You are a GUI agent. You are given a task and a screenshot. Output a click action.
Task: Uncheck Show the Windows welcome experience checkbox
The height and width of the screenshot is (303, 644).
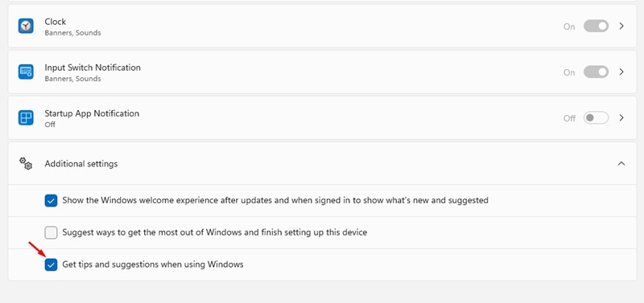coord(51,200)
